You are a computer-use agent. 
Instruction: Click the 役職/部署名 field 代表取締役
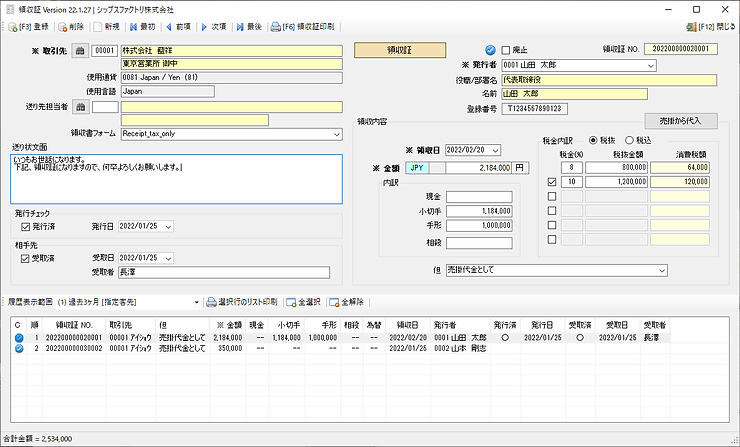(609, 80)
